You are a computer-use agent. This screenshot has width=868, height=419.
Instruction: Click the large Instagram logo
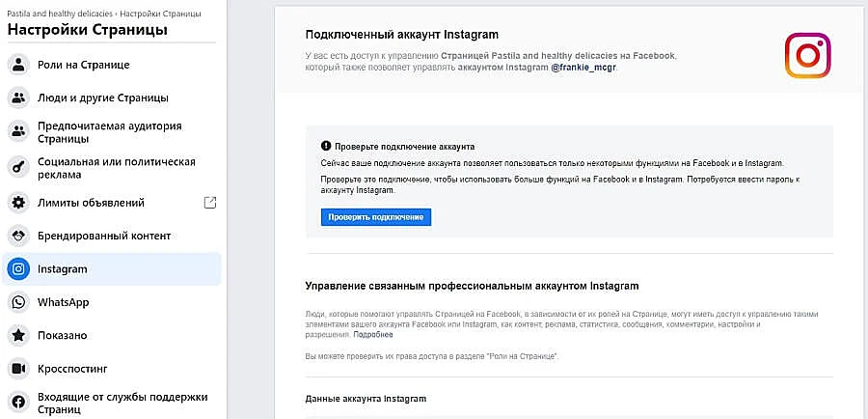click(807, 56)
